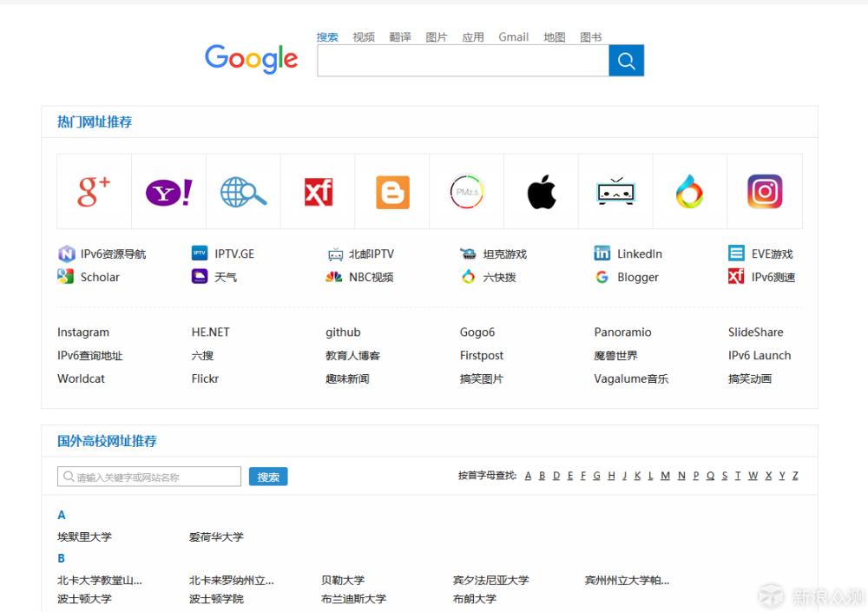
Task: Click the colorful flame tile
Action: pyautogui.click(x=690, y=192)
